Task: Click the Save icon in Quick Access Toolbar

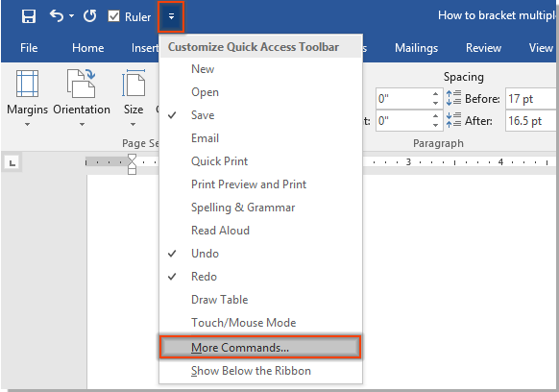Action: click(29, 16)
